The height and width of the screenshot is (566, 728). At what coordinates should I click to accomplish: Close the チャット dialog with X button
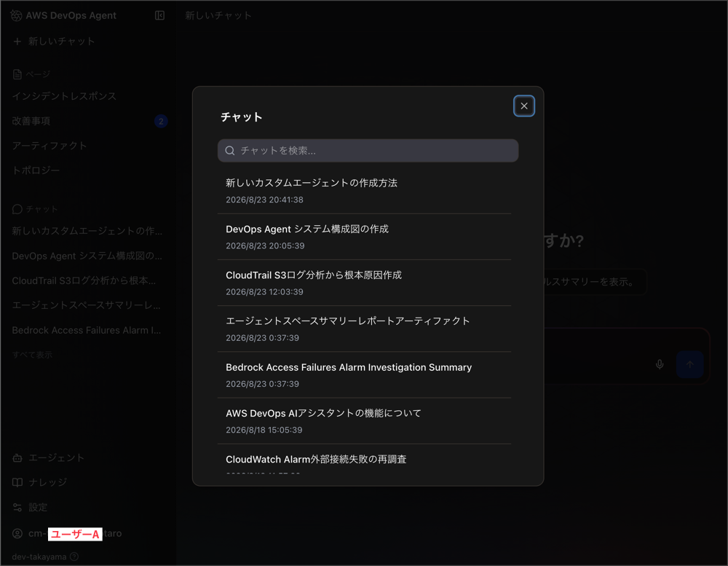coord(523,106)
